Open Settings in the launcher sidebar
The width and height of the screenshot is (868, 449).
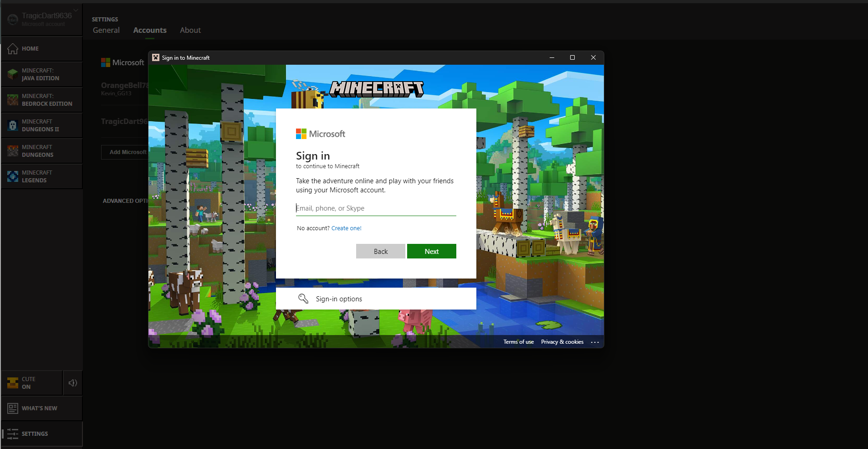41,434
